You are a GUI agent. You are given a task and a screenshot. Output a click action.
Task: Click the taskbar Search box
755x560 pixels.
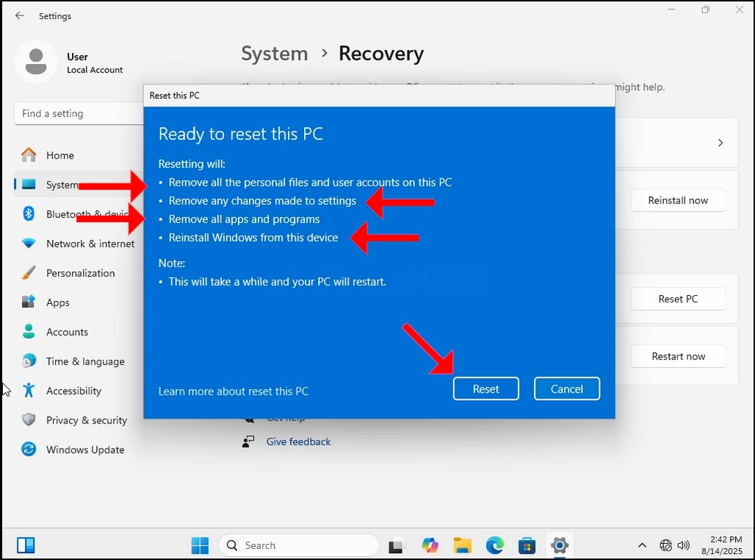(299, 545)
